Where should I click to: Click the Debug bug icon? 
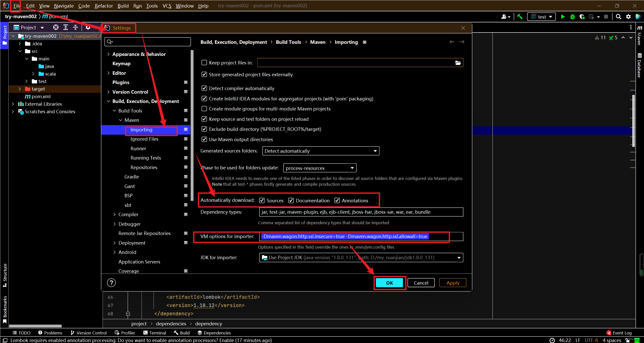[572, 17]
